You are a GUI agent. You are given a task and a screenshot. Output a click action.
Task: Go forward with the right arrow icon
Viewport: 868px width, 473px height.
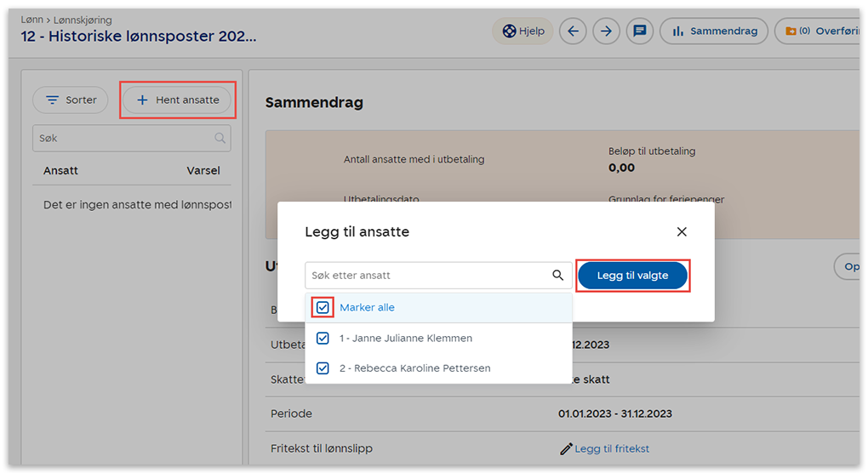(606, 31)
